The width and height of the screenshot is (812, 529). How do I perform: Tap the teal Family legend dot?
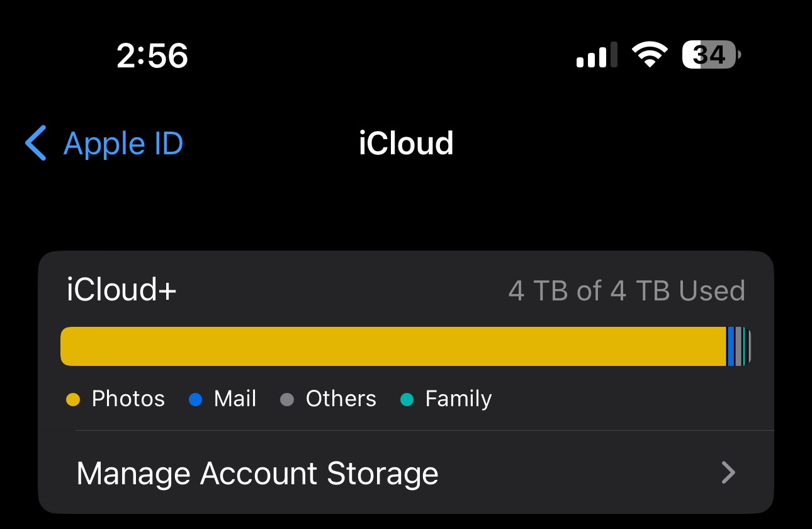pyautogui.click(x=407, y=399)
